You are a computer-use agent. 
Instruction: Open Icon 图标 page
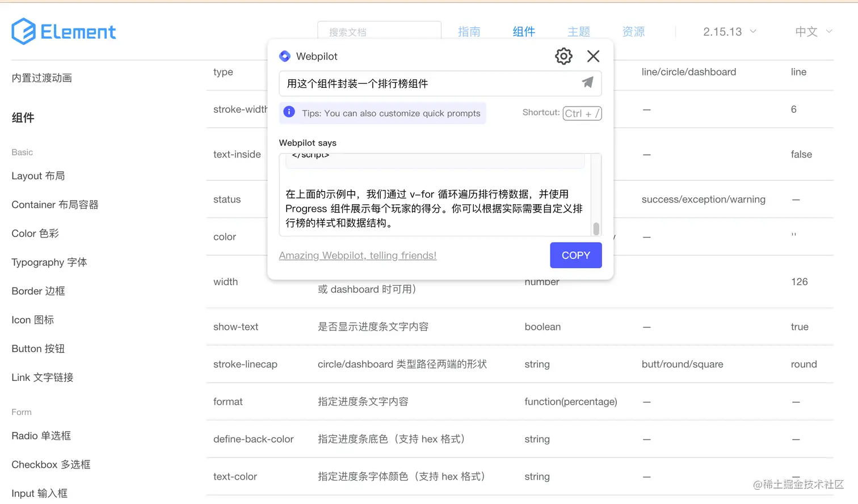tap(33, 320)
